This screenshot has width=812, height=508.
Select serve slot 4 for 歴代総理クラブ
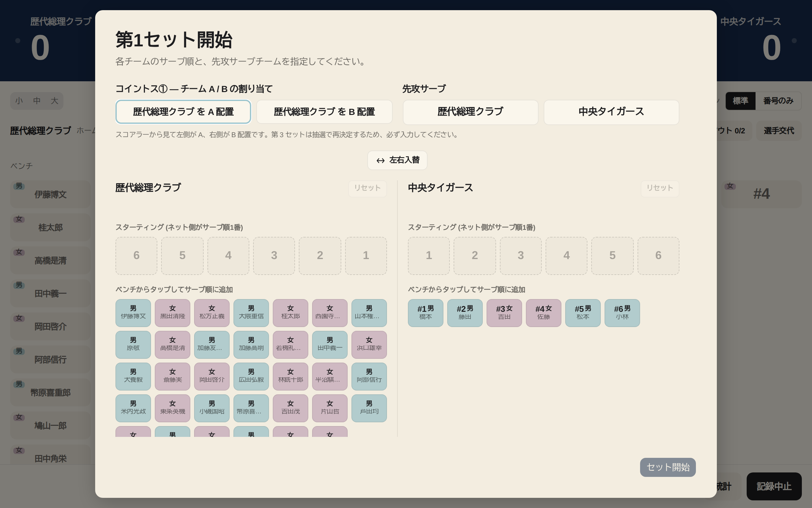228,256
